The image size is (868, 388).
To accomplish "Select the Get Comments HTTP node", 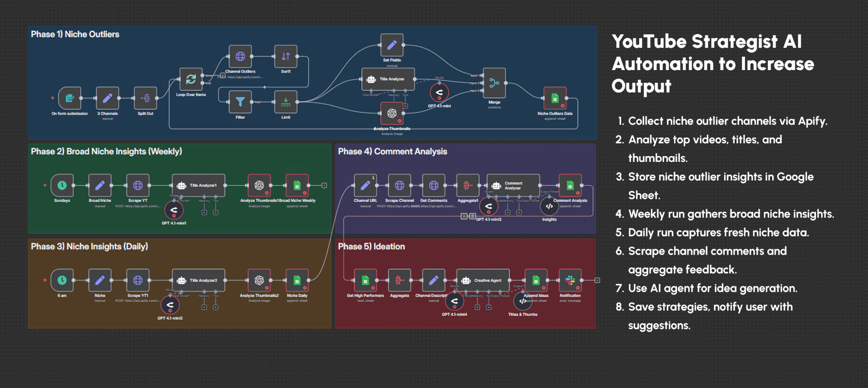I will (x=434, y=185).
